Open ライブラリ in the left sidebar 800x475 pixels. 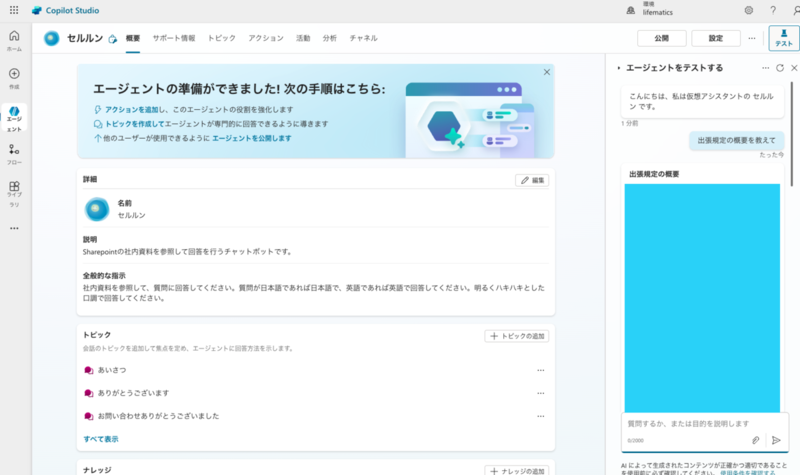14,194
